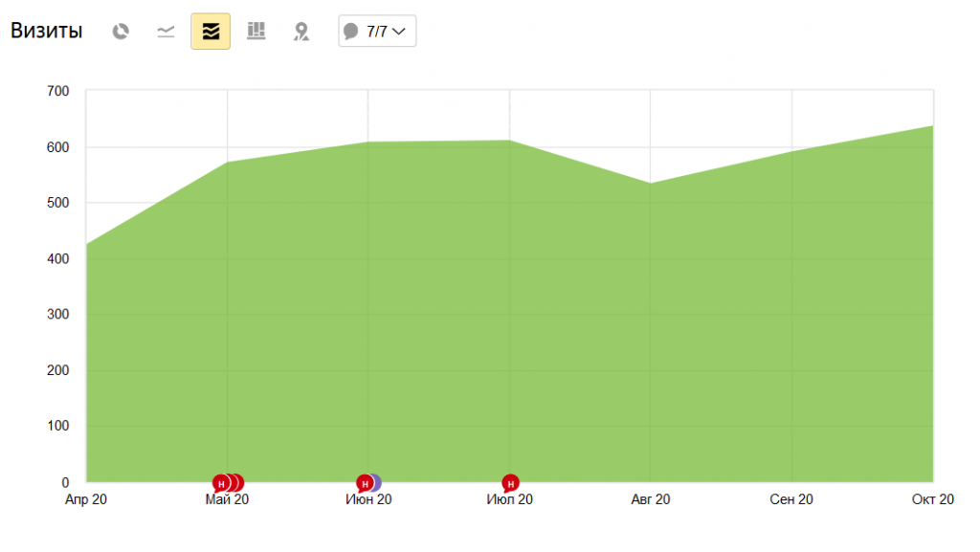980x552 pixels.
Task: Open the red note marker at Июл 20
Action: pos(510,483)
